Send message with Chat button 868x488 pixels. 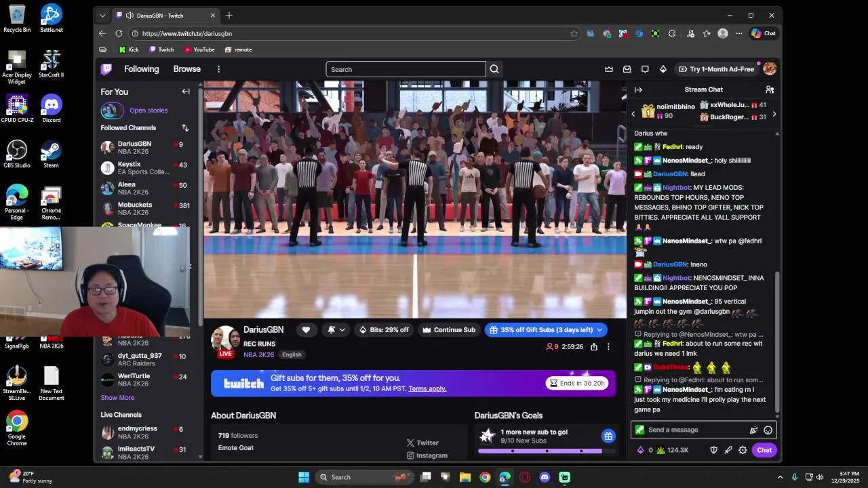pyautogui.click(x=764, y=450)
